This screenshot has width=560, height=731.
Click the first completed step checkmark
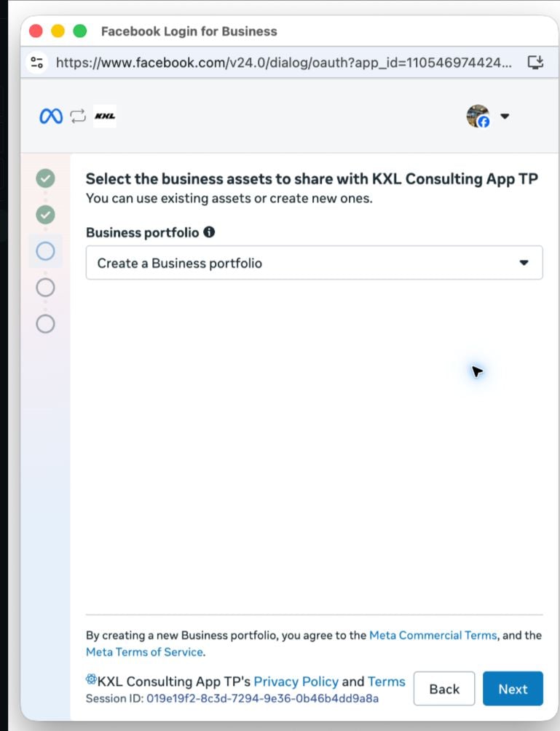click(45, 178)
